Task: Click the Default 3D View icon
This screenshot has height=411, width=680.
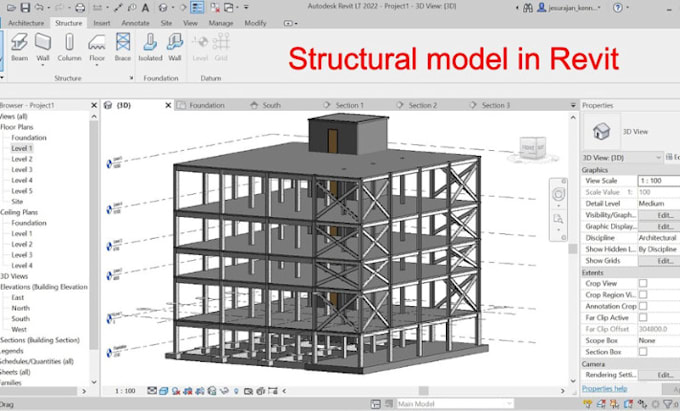Action: [x=163, y=7]
